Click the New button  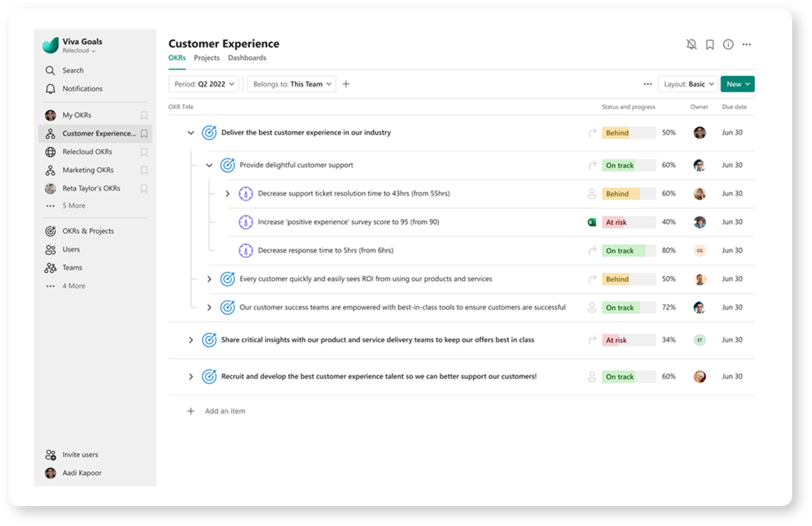(737, 84)
